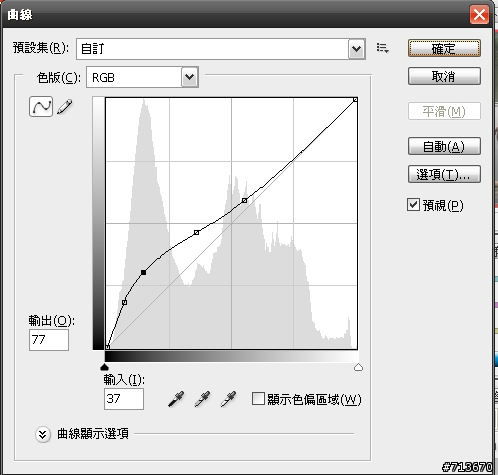This screenshot has height=475, width=498.
Task: Expand 曲線顯示選項 curve display options
Action: (x=43, y=434)
